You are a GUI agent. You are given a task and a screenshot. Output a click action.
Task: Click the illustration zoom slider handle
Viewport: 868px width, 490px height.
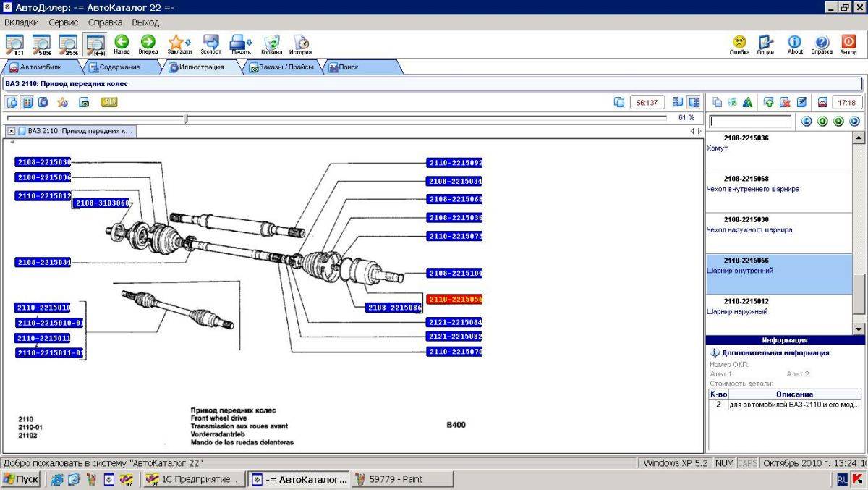click(186, 118)
